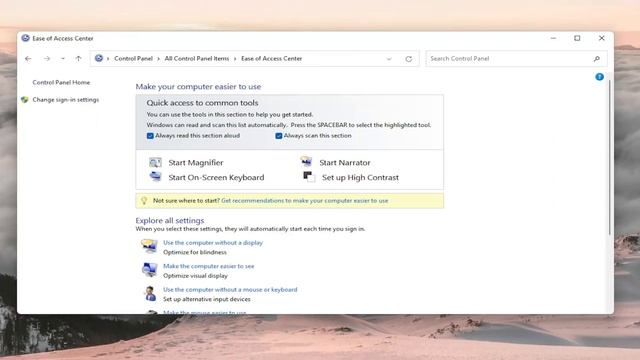The image size is (640, 360).
Task: Click the On-Screen Keyboard icon
Action: pos(155,177)
